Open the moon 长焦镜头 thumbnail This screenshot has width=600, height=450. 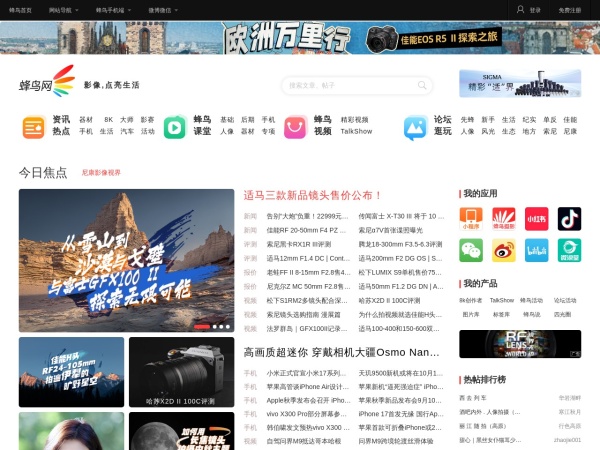[181, 431]
